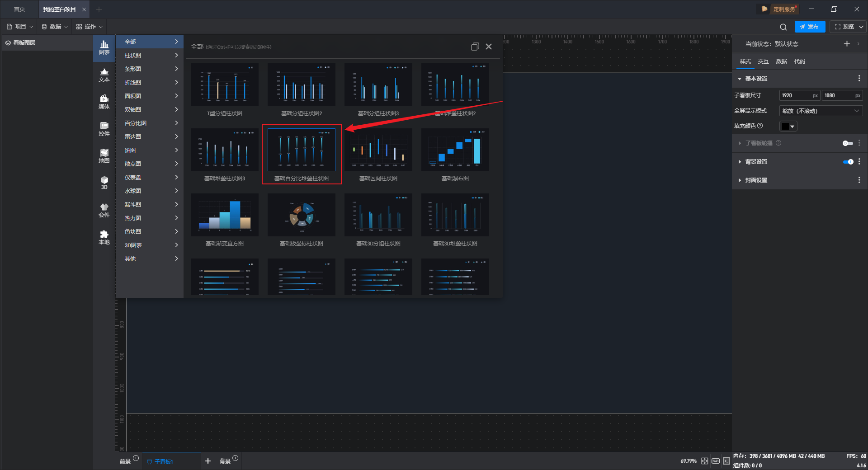This screenshot has width=868, height=470.
Task: Switch to the 交互 tab
Action: 763,61
